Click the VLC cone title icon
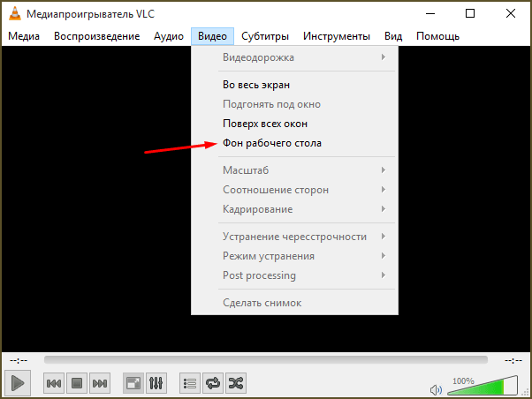532x399 pixels. pos(15,13)
